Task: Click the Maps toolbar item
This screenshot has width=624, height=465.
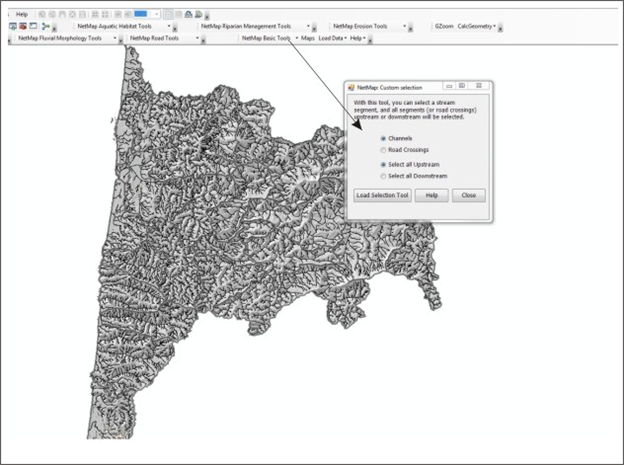Action: tap(308, 38)
